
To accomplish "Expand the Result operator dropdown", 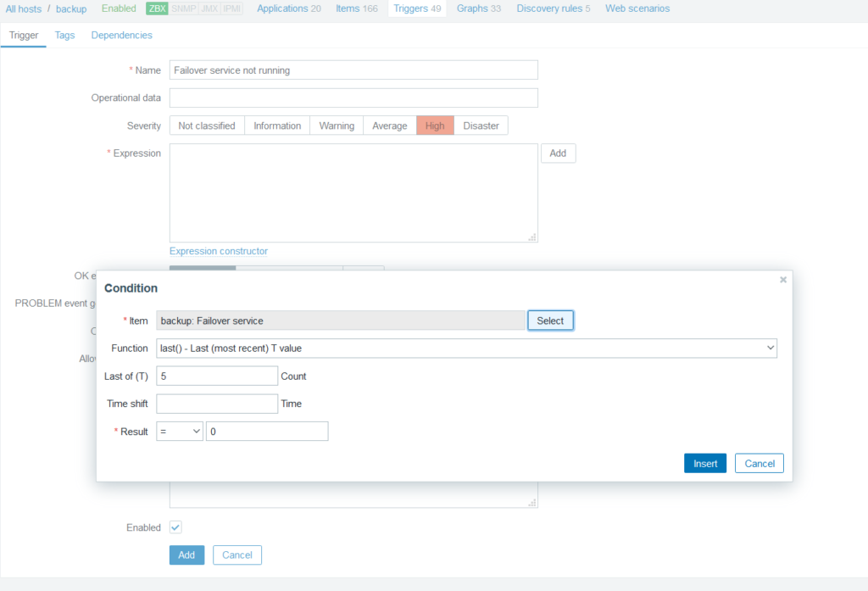I will 180,432.
